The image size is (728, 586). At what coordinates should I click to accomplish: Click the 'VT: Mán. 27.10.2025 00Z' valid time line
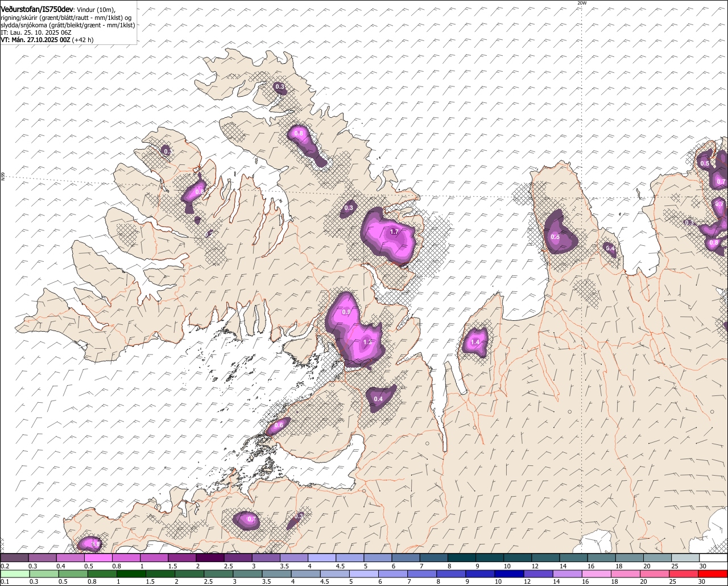click(x=47, y=40)
